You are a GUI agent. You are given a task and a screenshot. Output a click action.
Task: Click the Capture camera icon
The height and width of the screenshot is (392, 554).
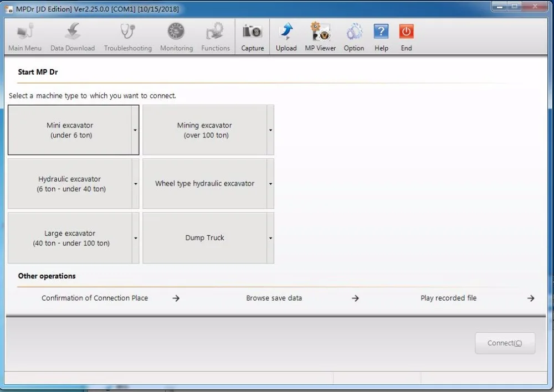click(252, 37)
